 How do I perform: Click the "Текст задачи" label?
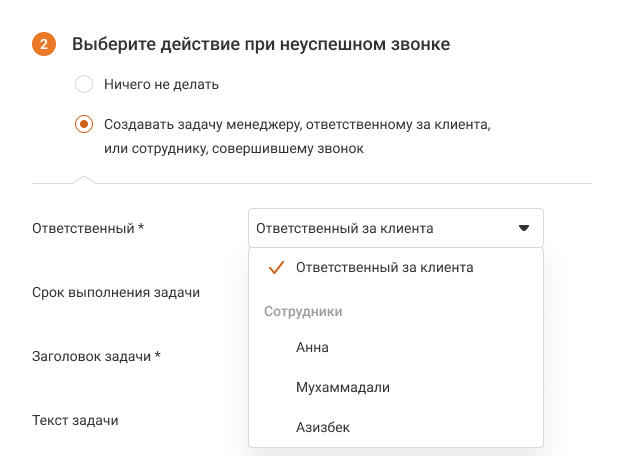[x=75, y=420]
